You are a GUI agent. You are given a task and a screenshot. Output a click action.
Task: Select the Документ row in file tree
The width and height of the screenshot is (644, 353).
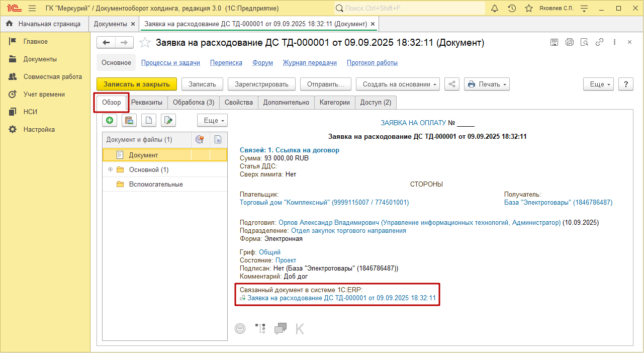click(165, 155)
